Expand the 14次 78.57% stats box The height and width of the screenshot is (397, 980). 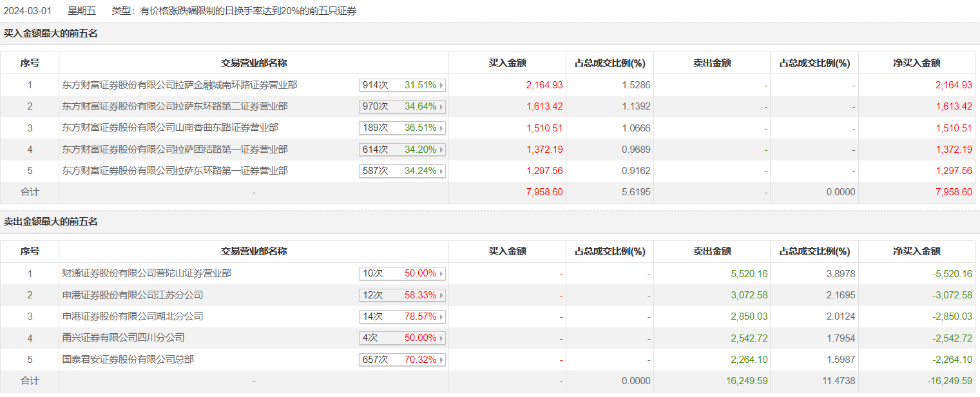tap(402, 317)
